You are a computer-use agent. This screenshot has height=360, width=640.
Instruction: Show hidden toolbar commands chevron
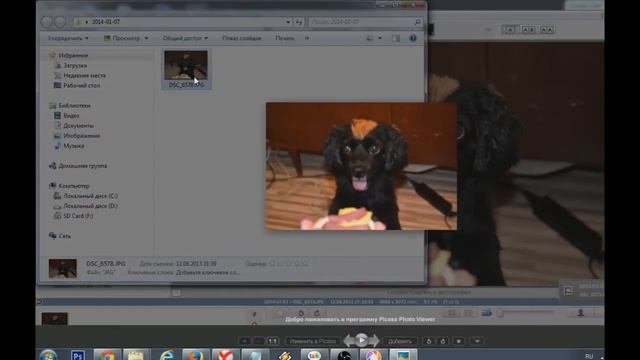coord(307,38)
